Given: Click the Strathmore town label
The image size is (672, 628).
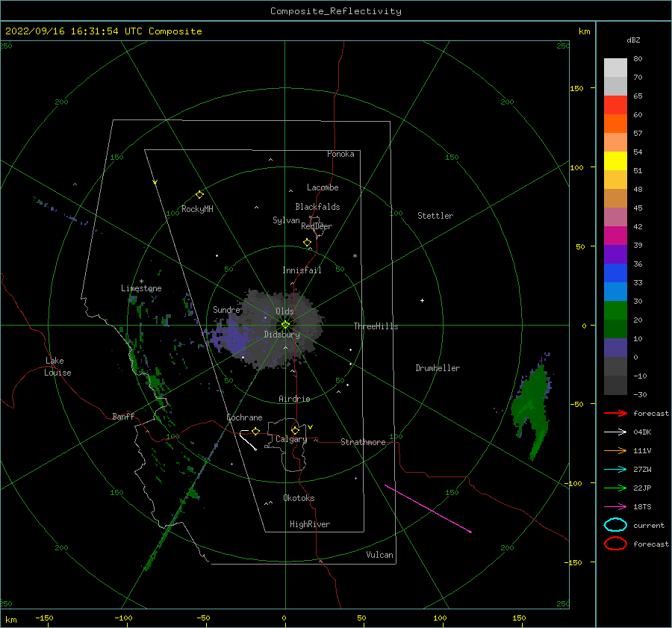Looking at the screenshot, I should point(363,442).
